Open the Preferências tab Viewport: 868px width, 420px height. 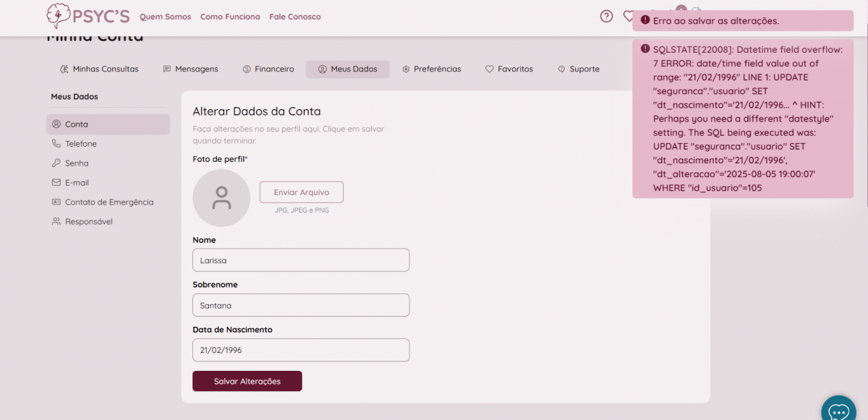point(431,69)
